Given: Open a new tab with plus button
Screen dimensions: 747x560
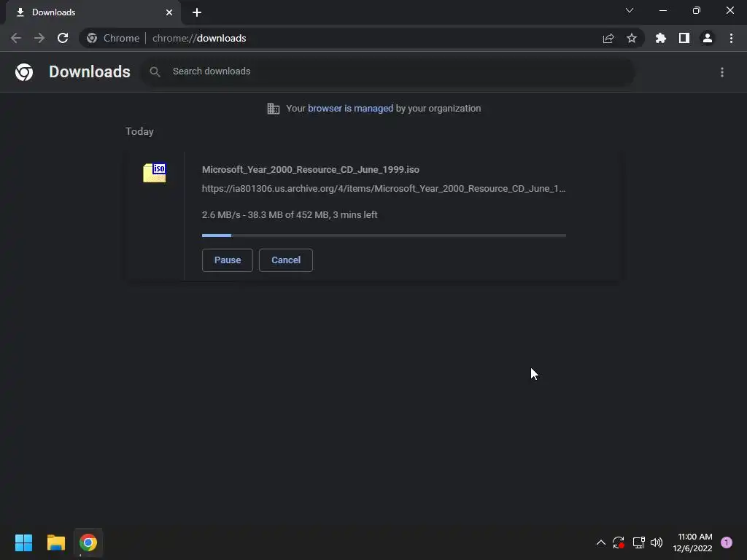Looking at the screenshot, I should [197, 12].
